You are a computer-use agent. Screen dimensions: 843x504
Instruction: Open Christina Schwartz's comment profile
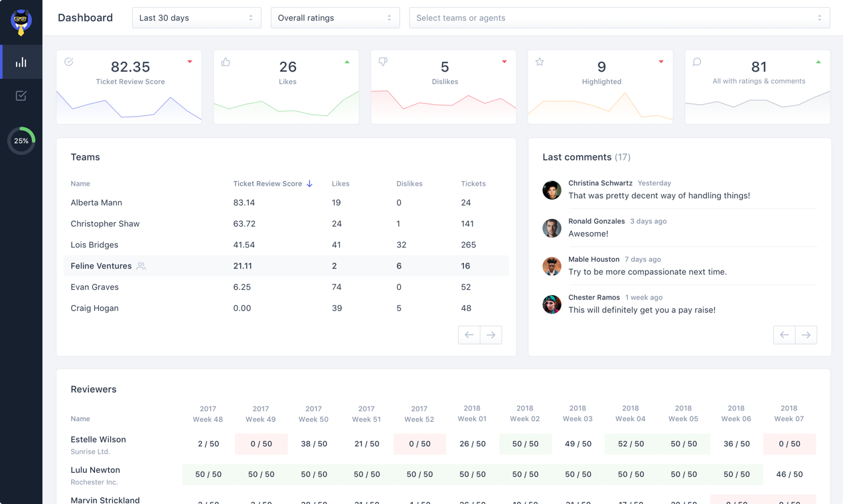point(552,190)
